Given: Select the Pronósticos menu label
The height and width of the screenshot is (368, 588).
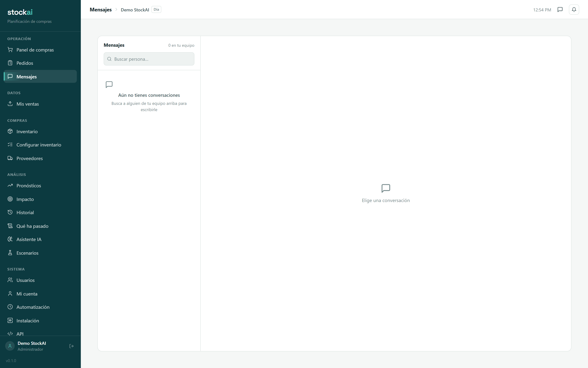Looking at the screenshot, I should click(x=29, y=185).
